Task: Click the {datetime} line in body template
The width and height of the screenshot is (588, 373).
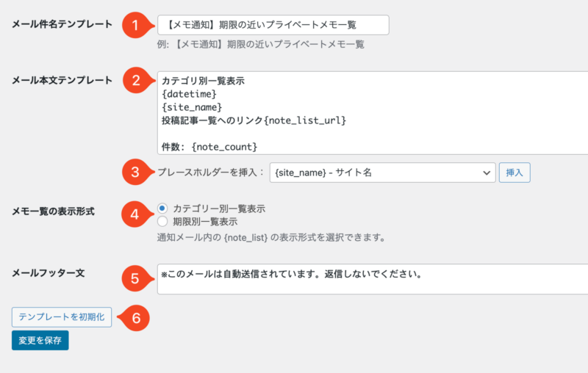Action: [189, 94]
